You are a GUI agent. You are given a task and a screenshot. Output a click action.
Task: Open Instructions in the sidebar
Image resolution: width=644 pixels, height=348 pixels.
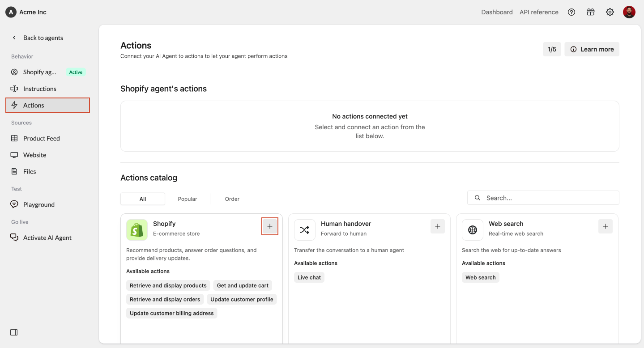(x=47, y=89)
